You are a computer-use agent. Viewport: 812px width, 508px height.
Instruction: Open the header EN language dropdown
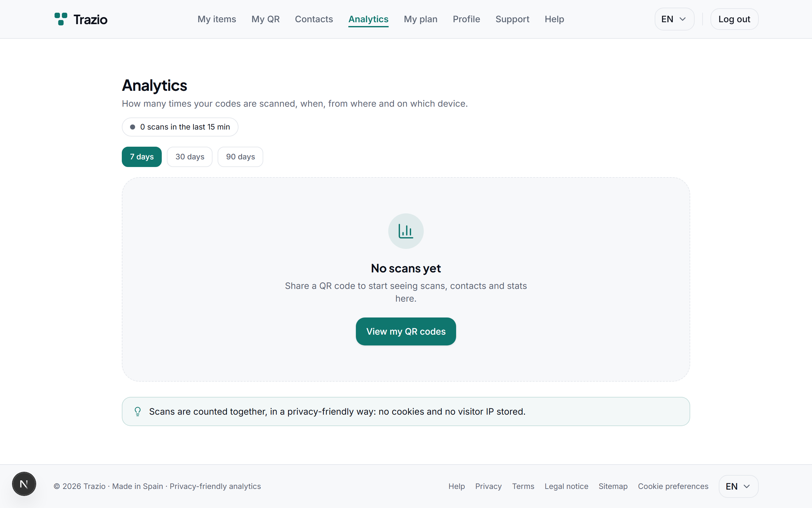coord(674,19)
